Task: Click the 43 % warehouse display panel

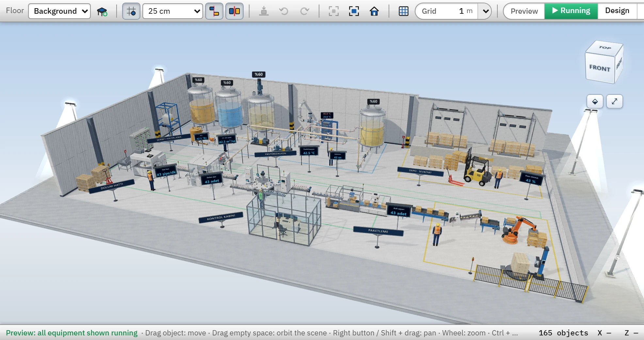Action: point(531,178)
